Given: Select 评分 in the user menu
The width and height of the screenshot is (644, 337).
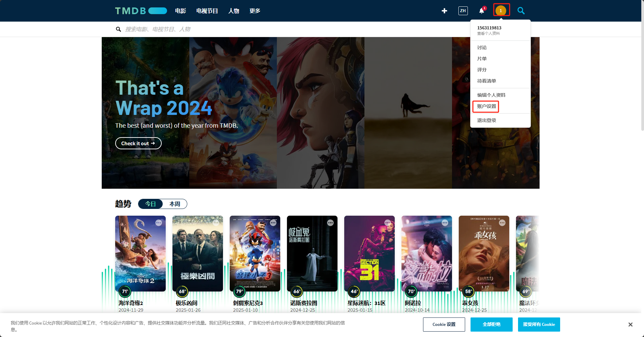Looking at the screenshot, I should coord(482,70).
